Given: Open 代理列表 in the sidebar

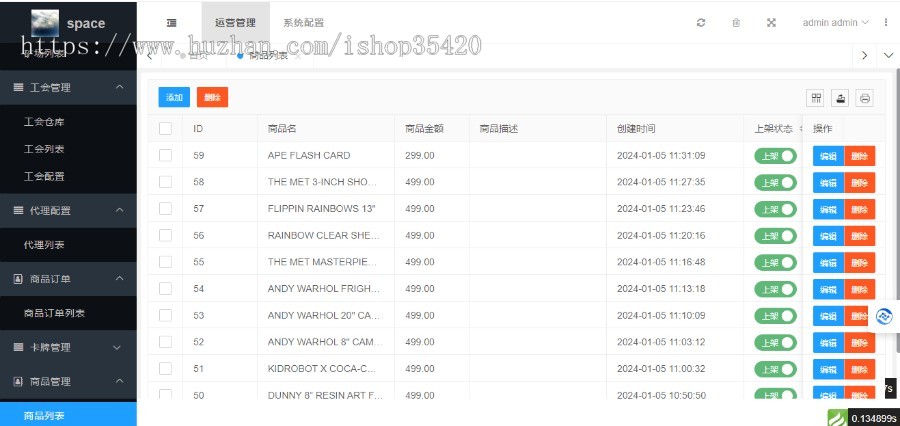Looking at the screenshot, I should point(44,245).
